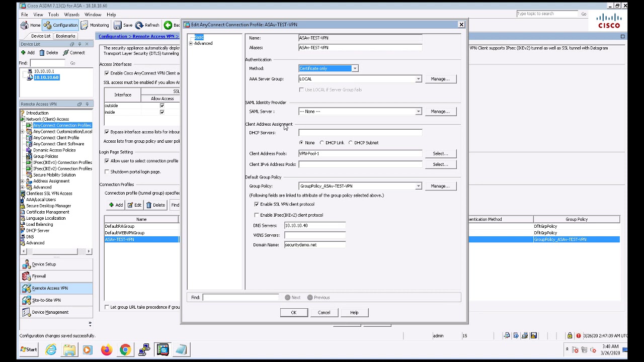Open the View menu
Image resolution: width=644 pixels, height=362 pixels.
point(38,15)
